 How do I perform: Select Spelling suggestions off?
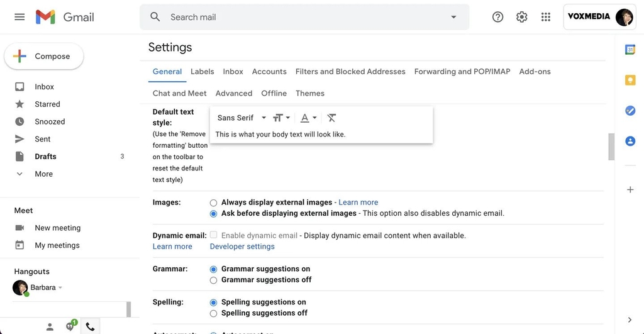tap(213, 313)
